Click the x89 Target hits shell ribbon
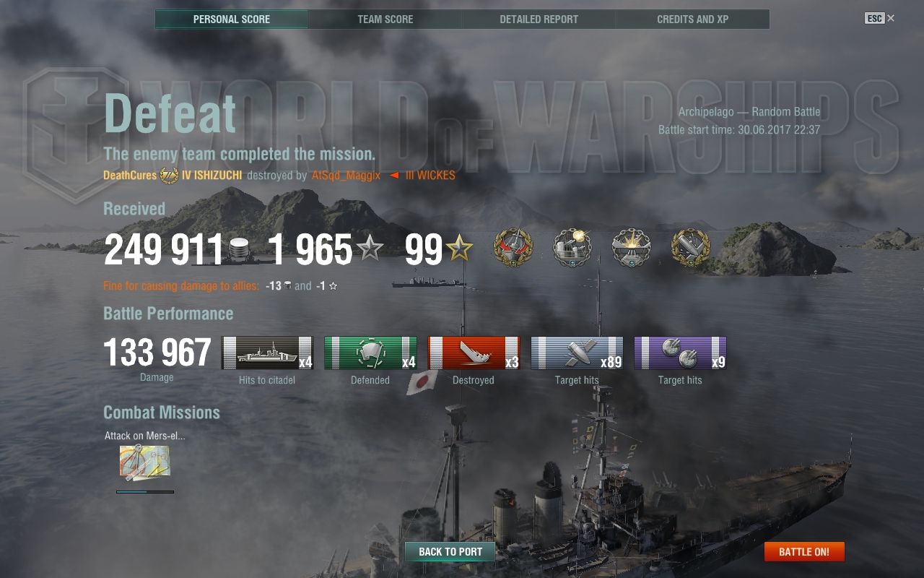924x578 pixels. (577, 353)
